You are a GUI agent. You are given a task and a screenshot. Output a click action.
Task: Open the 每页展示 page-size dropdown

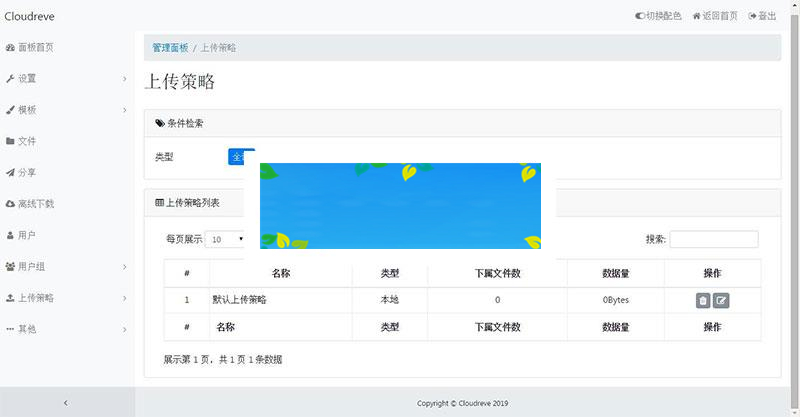[x=227, y=239]
